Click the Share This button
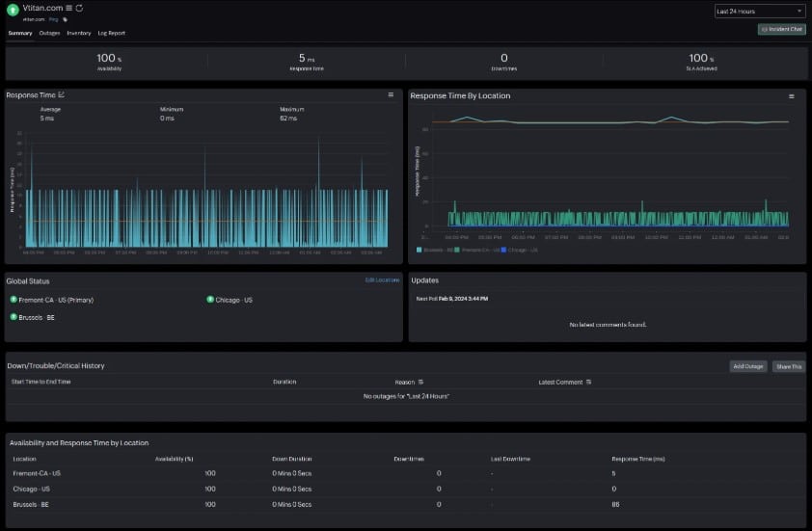Image resolution: width=812 pixels, height=531 pixels. pyautogui.click(x=789, y=366)
